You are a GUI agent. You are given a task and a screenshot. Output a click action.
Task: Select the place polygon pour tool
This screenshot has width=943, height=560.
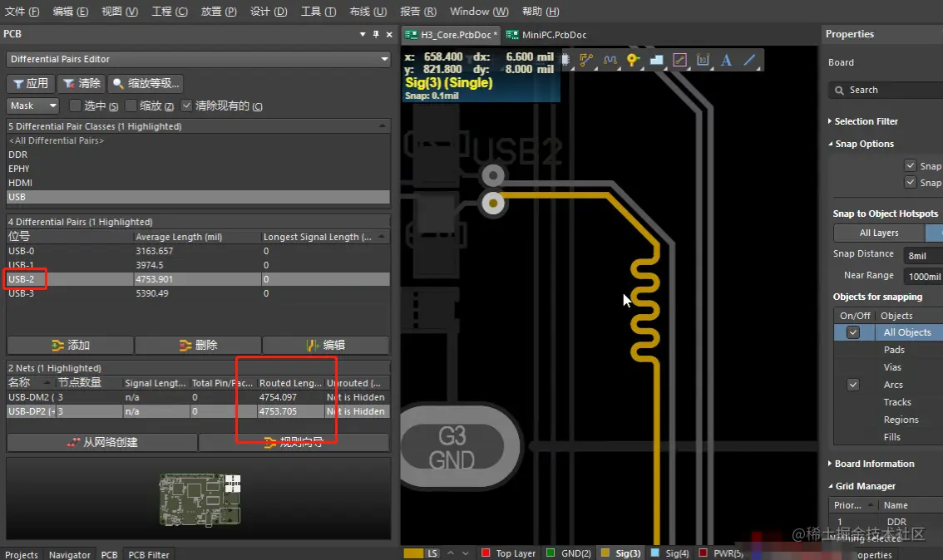(656, 60)
